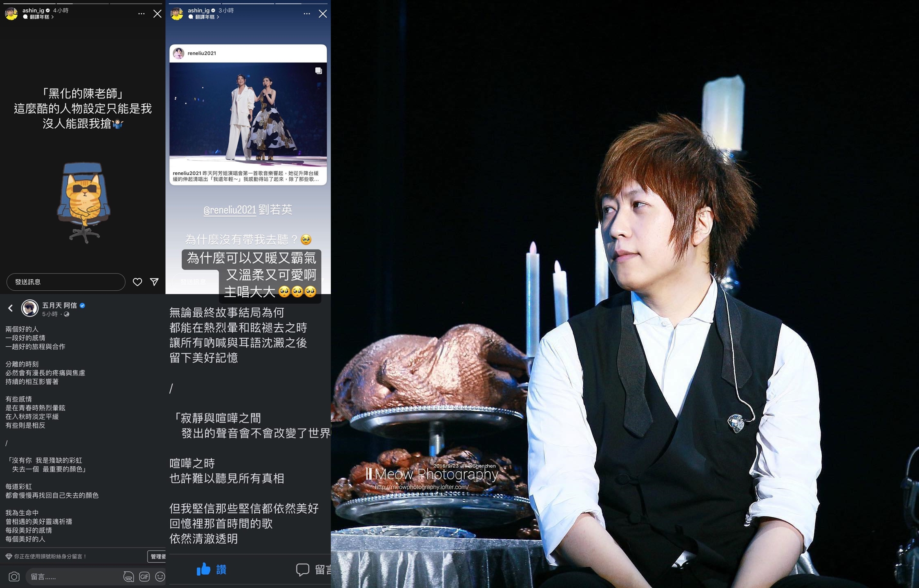Screen dimensions: 919x588
Task: Open the 五月天 阿信 page name
Action: [59, 305]
